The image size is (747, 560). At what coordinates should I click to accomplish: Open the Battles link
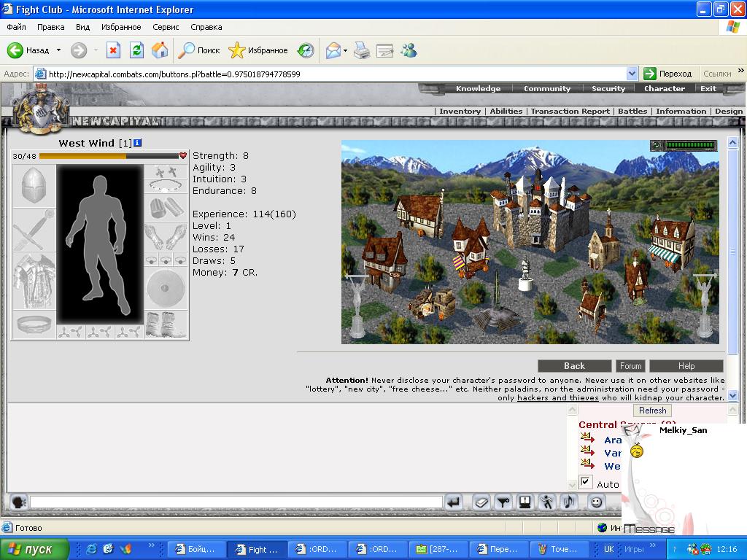tap(632, 112)
